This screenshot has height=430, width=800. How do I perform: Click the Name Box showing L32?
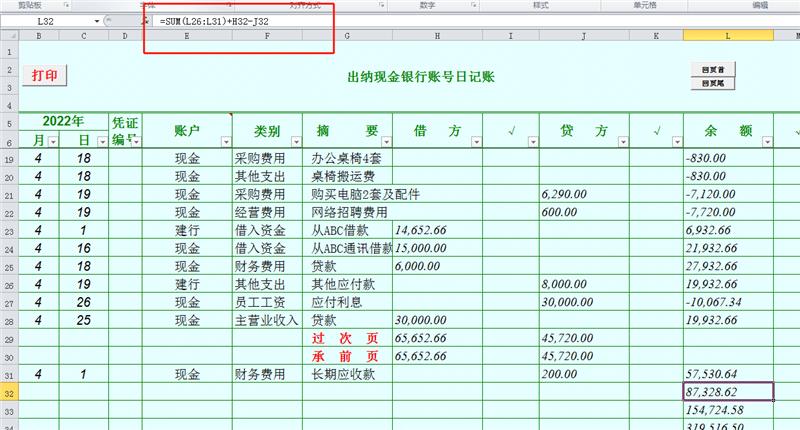pos(50,21)
